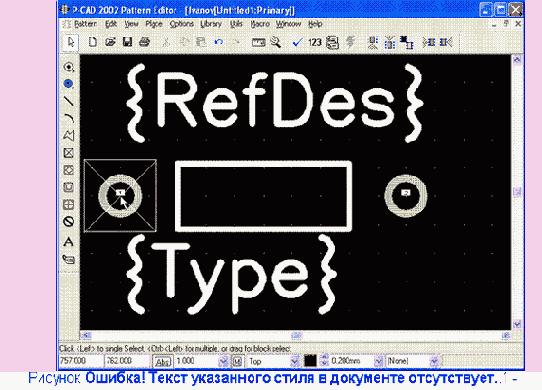Select the Place Line tool

tap(69, 101)
